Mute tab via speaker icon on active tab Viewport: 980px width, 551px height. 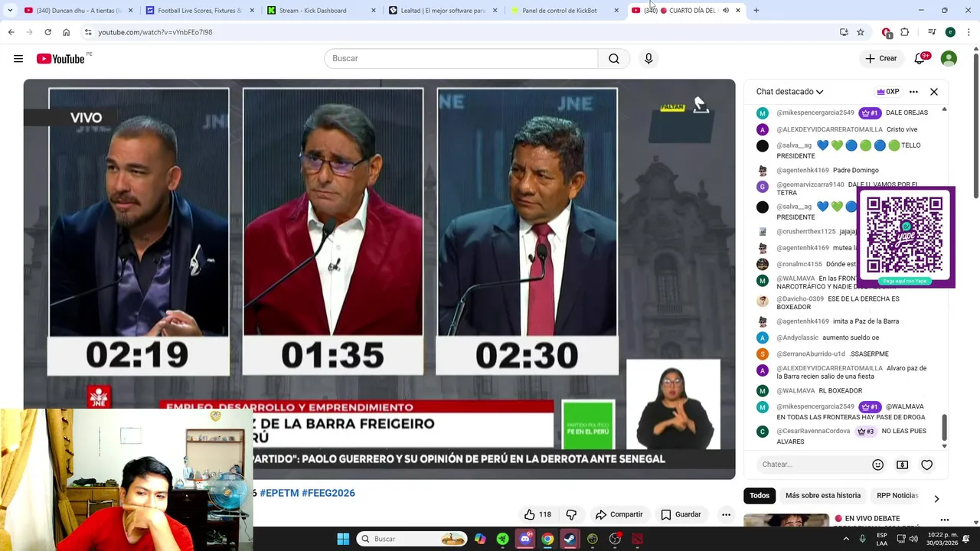(725, 10)
